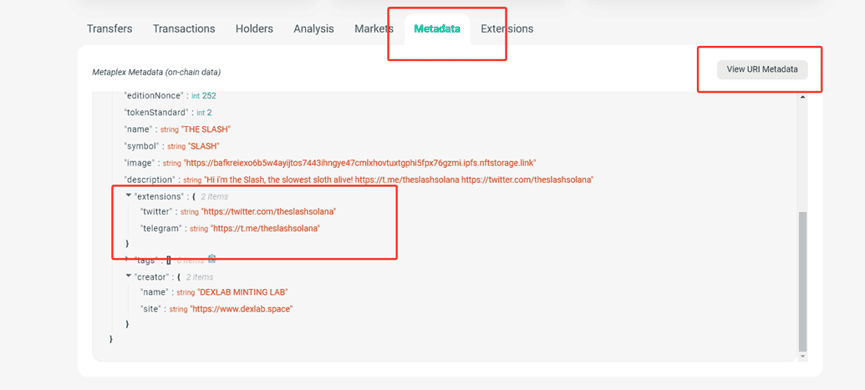Collapse the "creator" JSON node

129,276
